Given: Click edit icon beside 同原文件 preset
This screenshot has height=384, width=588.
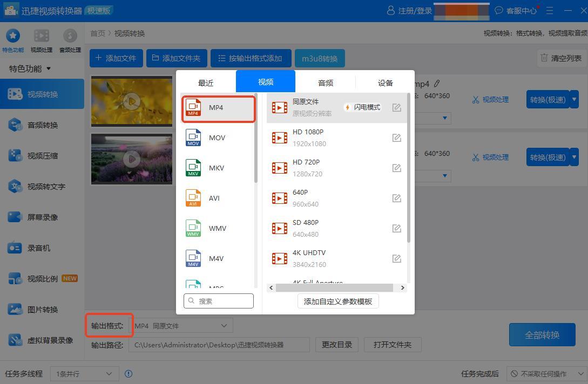Looking at the screenshot, I should pos(396,108).
